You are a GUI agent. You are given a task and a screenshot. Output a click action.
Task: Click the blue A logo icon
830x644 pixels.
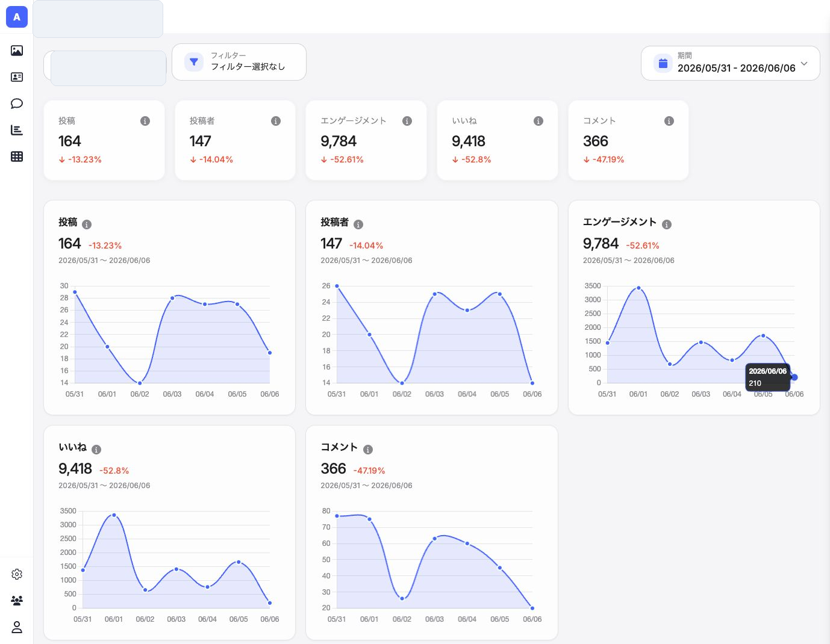[17, 17]
